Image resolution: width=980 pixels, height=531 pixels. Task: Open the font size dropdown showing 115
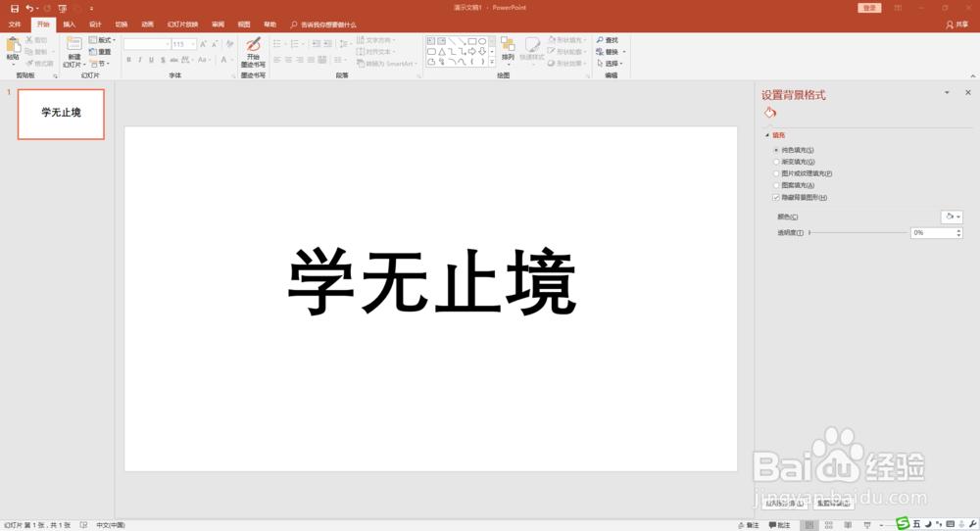click(x=193, y=44)
